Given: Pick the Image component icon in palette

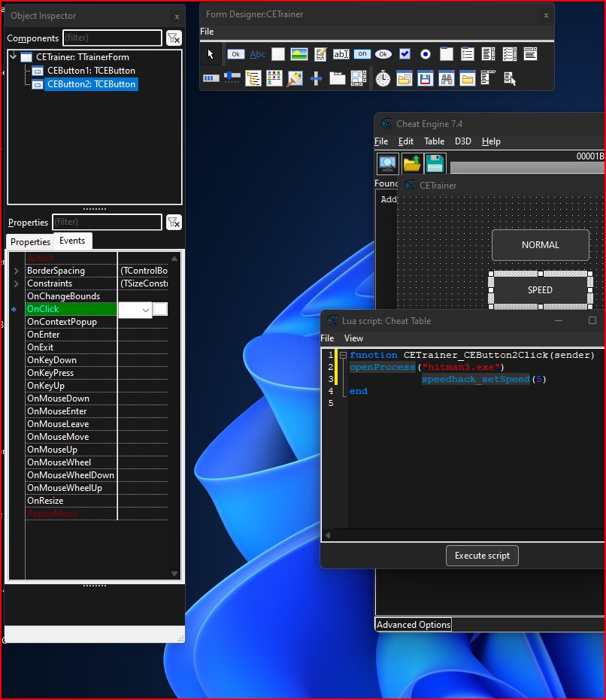Looking at the screenshot, I should click(x=299, y=54).
